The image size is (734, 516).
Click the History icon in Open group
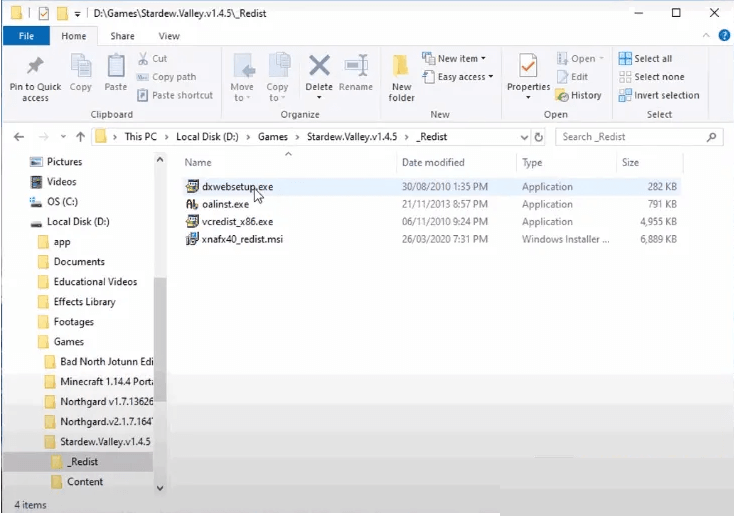click(x=562, y=96)
